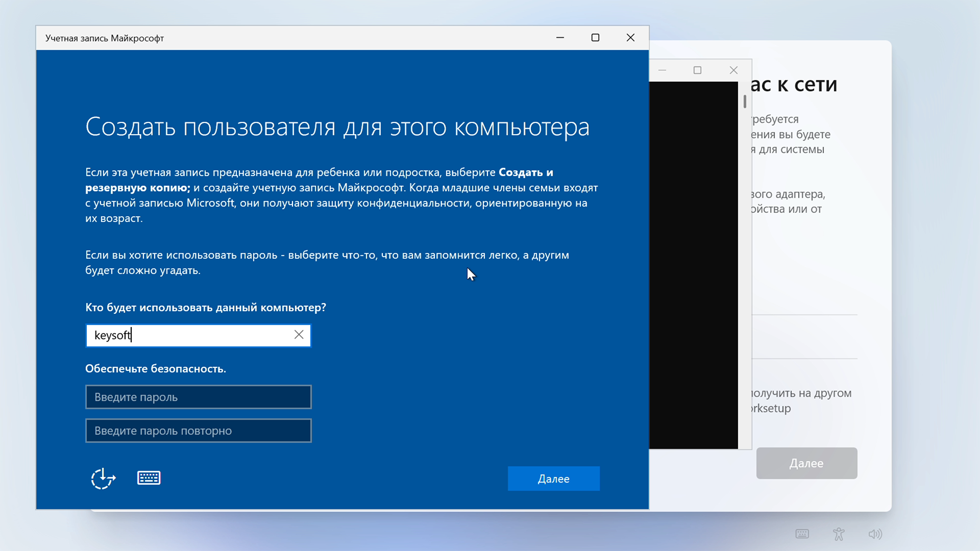980x551 pixels.
Task: Maximize the Microsoft account window
Action: point(595,38)
